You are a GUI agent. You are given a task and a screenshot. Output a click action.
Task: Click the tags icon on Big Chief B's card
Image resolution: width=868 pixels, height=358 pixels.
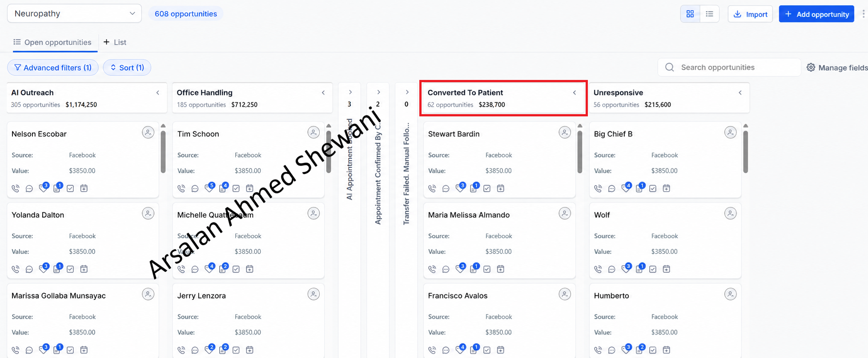click(626, 188)
